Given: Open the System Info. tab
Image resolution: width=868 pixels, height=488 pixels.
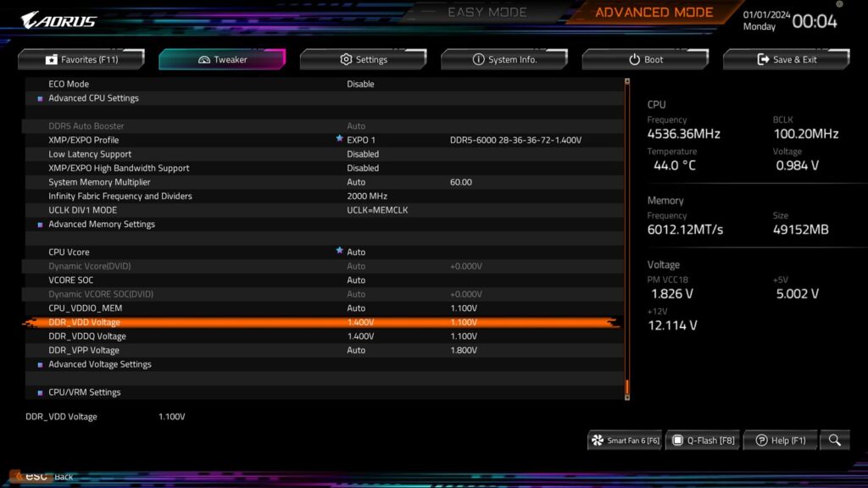Looking at the screenshot, I should point(504,59).
